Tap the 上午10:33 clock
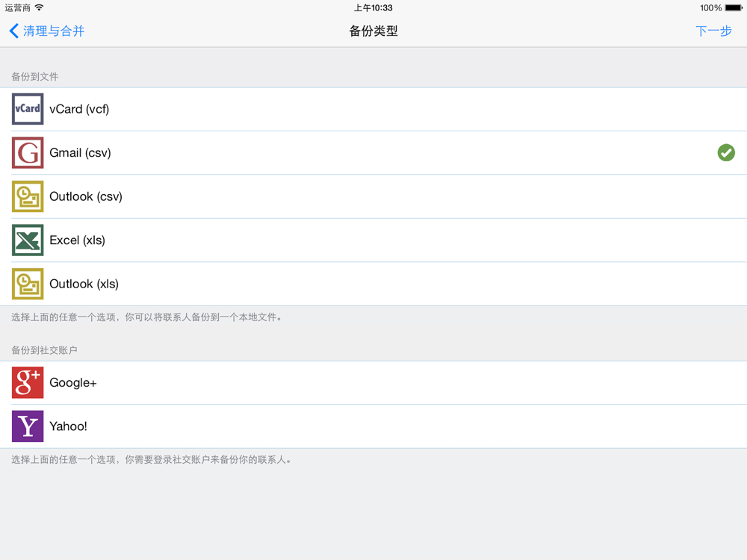 coord(373,7)
